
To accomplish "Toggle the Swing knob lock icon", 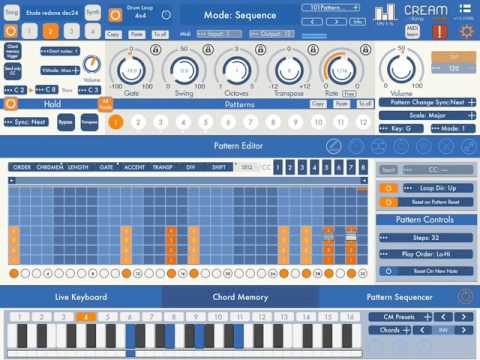I will coord(208,50).
